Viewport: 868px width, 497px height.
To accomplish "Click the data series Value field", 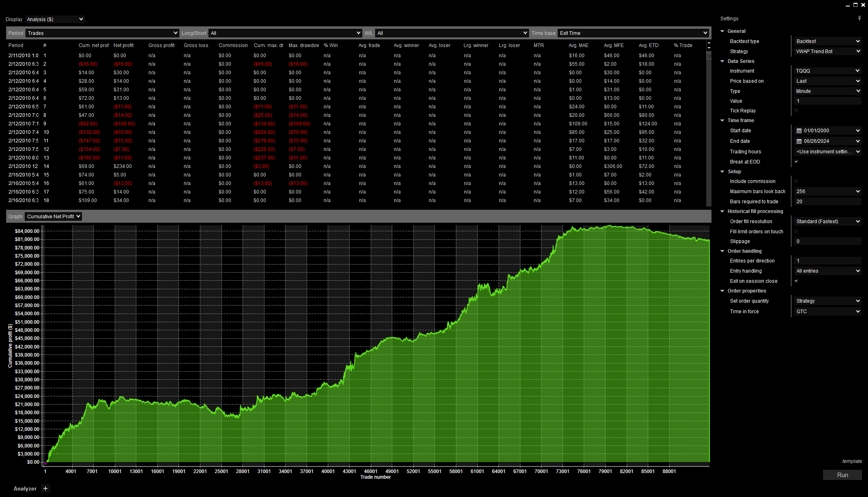I will point(828,101).
